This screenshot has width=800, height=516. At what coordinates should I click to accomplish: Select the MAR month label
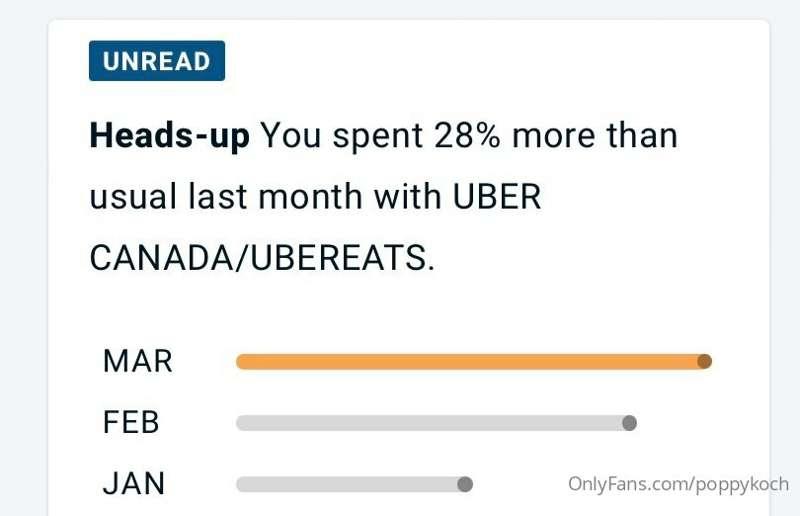click(138, 361)
